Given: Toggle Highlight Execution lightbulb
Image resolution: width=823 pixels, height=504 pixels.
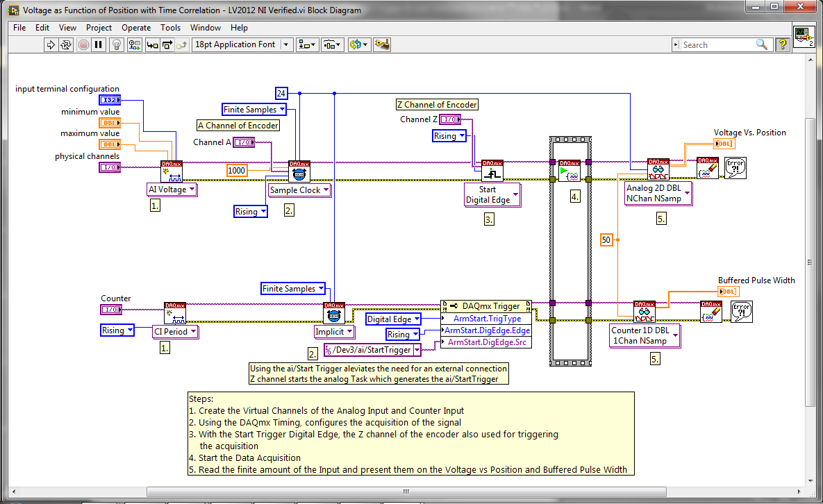Looking at the screenshot, I should click(x=117, y=44).
